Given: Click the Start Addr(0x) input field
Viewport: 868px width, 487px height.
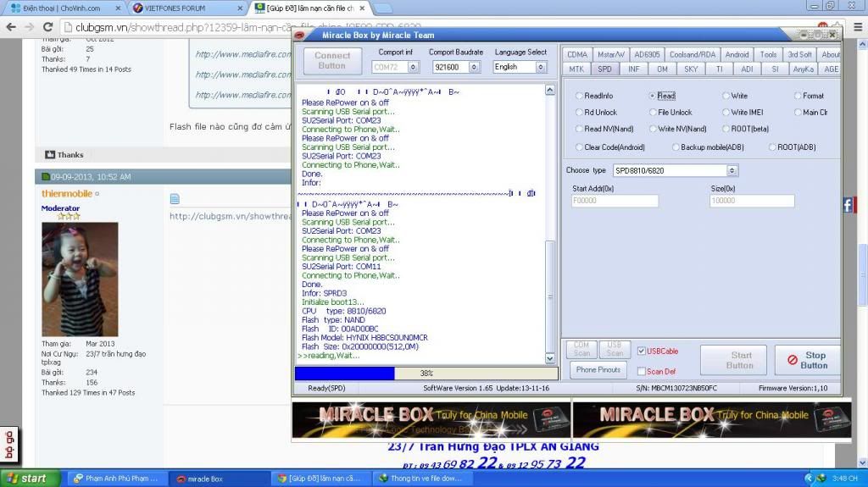Looking at the screenshot, I should (x=615, y=201).
